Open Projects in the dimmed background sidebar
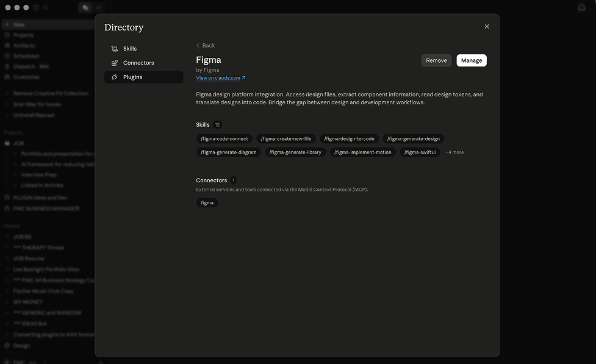 [23, 35]
